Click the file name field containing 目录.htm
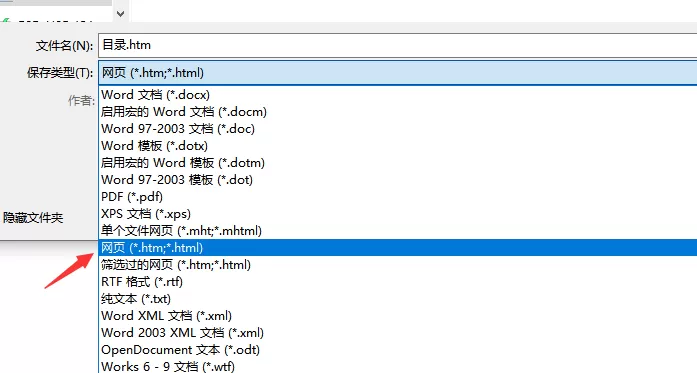The height and width of the screenshot is (373, 697). pyautogui.click(x=397, y=45)
